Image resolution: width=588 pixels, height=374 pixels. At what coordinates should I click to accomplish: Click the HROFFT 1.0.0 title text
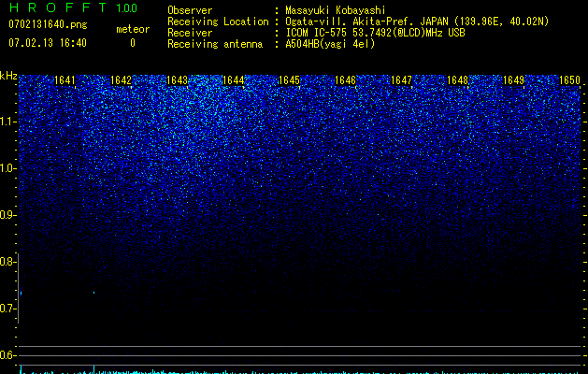(73, 7)
